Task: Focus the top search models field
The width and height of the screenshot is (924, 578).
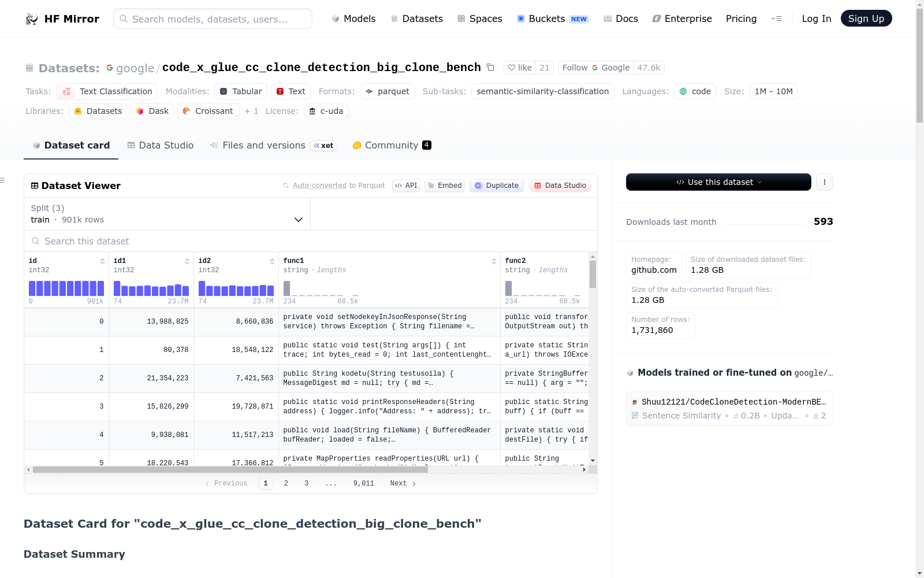Action: [213, 18]
